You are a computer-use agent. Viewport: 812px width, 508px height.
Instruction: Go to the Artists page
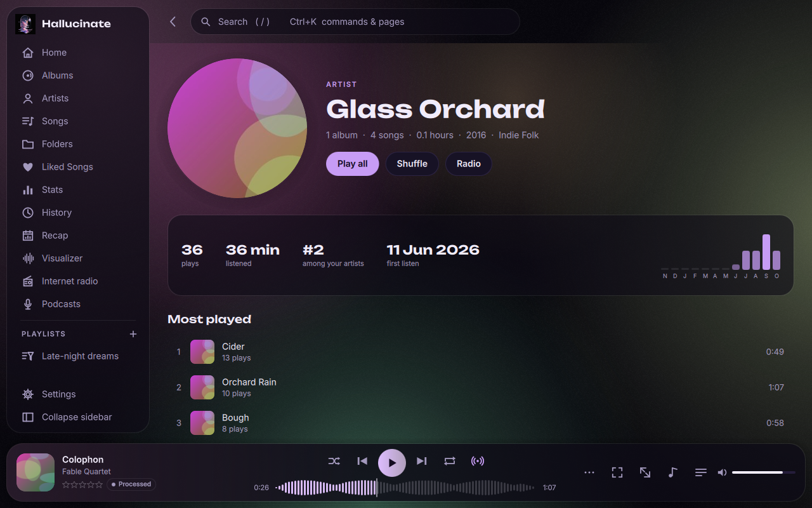78,98
